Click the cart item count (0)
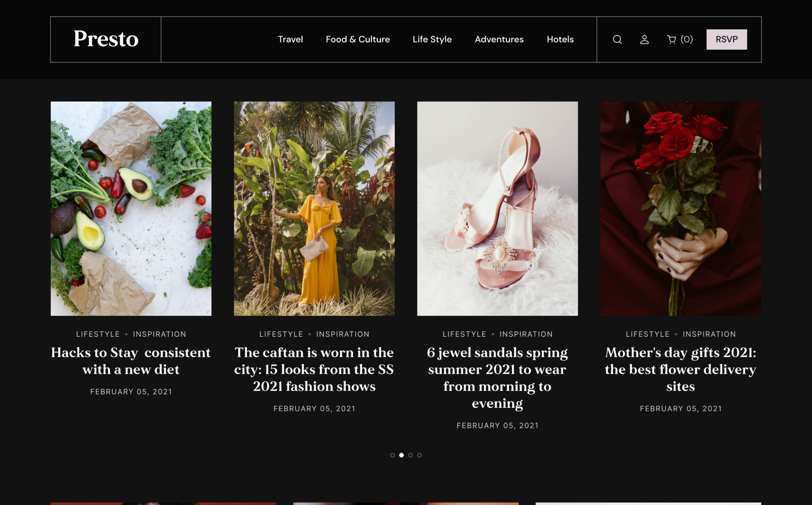 click(x=687, y=39)
